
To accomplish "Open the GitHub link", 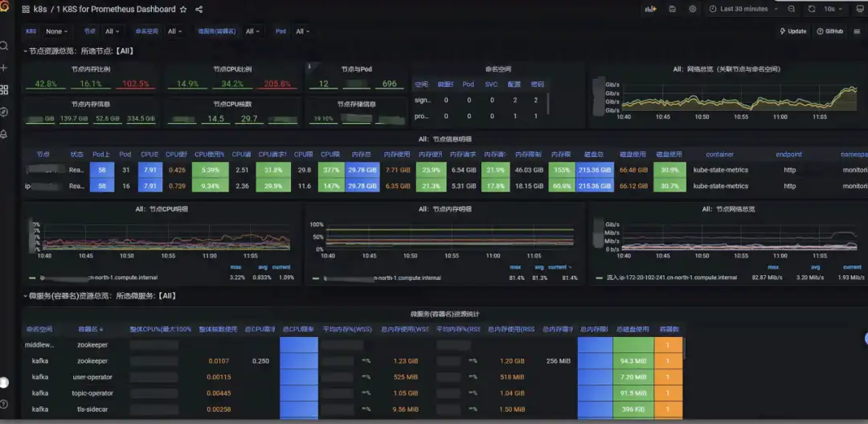I will coord(829,31).
